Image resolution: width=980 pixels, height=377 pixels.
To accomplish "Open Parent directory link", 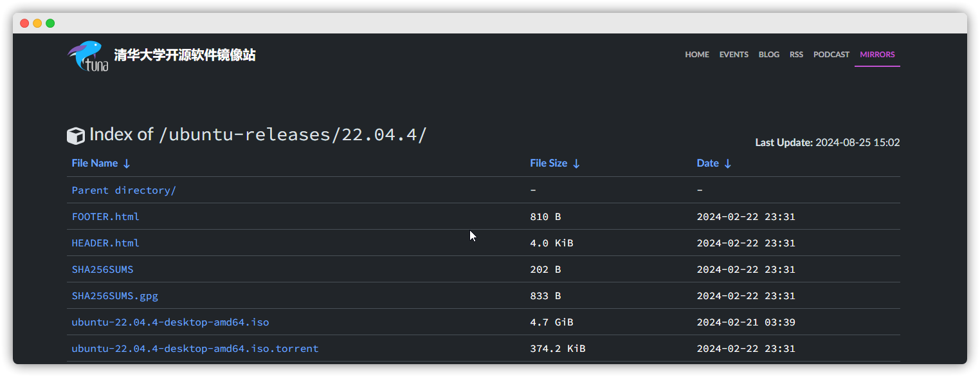I will pyautogui.click(x=123, y=190).
